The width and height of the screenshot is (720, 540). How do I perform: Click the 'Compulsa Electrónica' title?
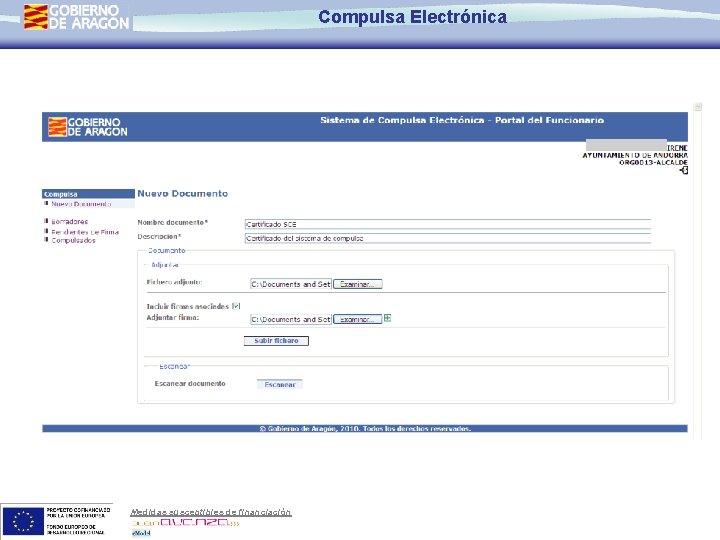[412, 17]
